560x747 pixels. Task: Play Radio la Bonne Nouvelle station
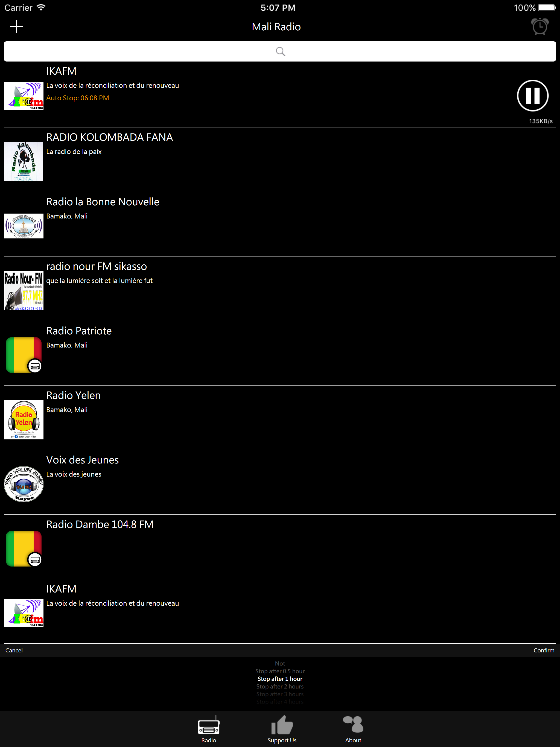280,224
